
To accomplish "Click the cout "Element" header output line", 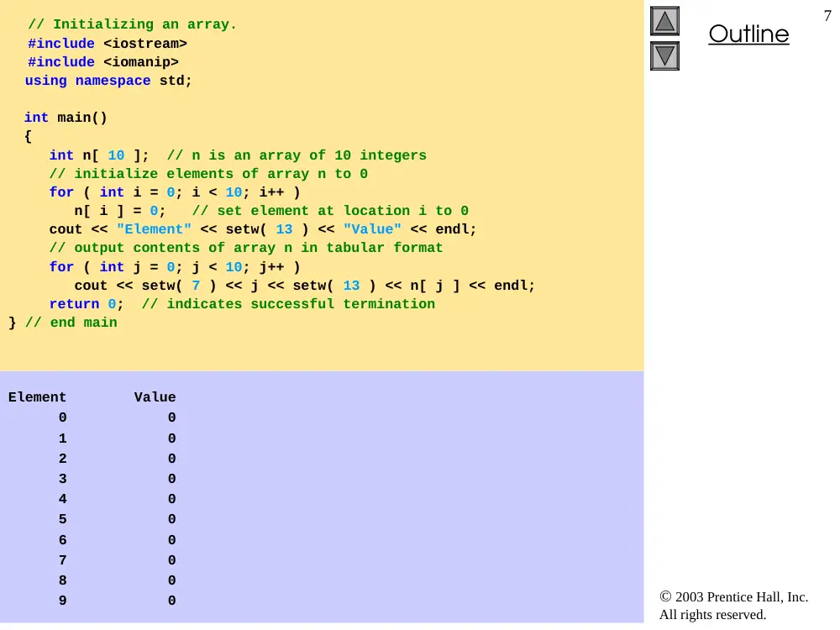I will coord(262,229).
